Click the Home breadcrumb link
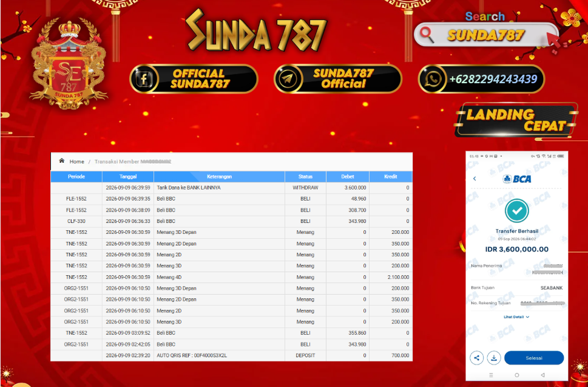 coord(76,162)
